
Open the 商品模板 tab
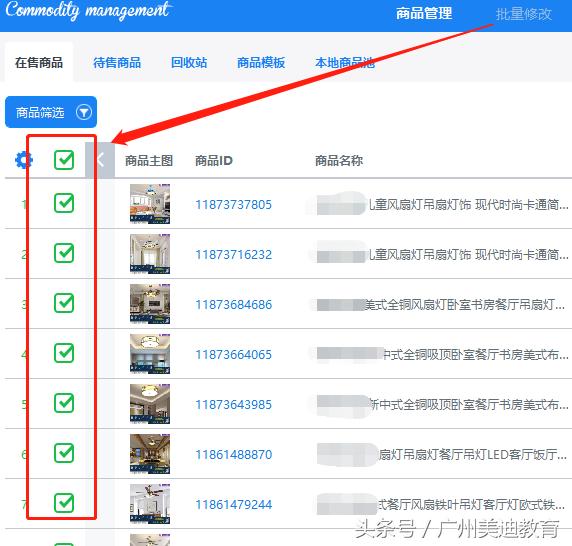(261, 63)
